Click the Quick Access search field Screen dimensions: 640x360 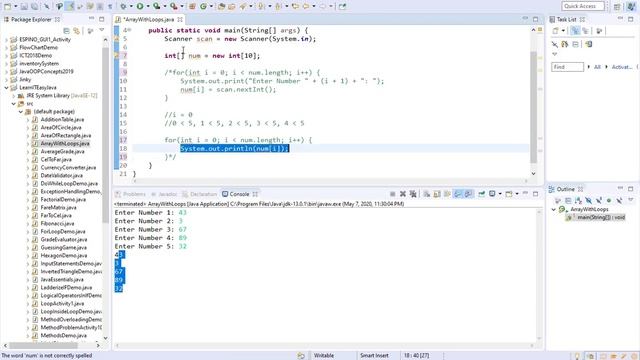tap(583, 6)
